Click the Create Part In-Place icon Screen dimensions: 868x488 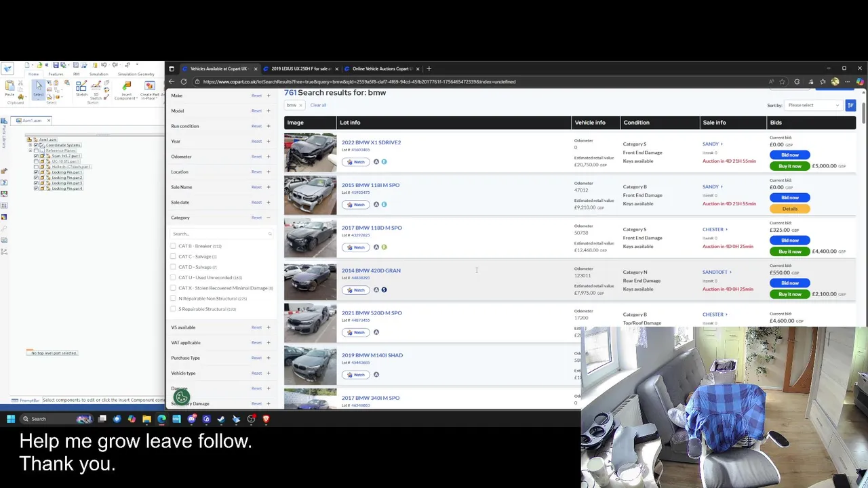click(150, 86)
